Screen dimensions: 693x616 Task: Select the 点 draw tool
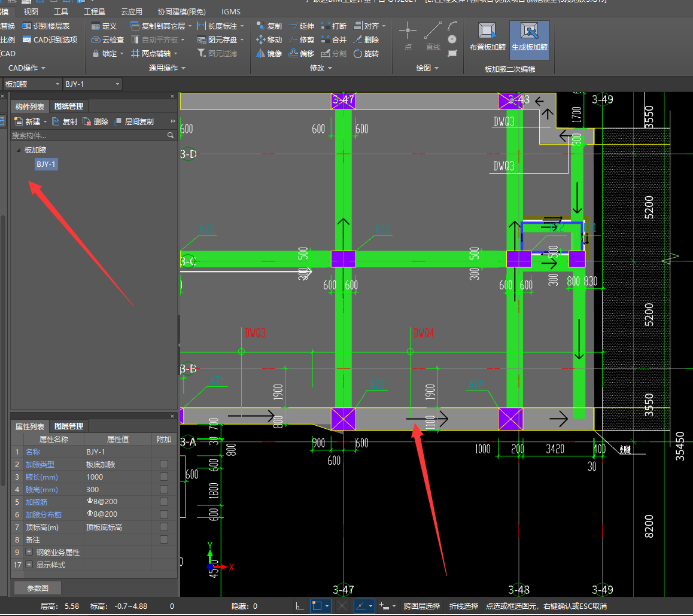point(408,36)
